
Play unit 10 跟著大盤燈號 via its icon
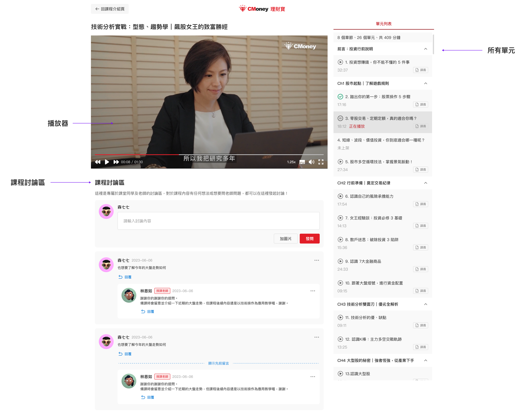(x=340, y=283)
